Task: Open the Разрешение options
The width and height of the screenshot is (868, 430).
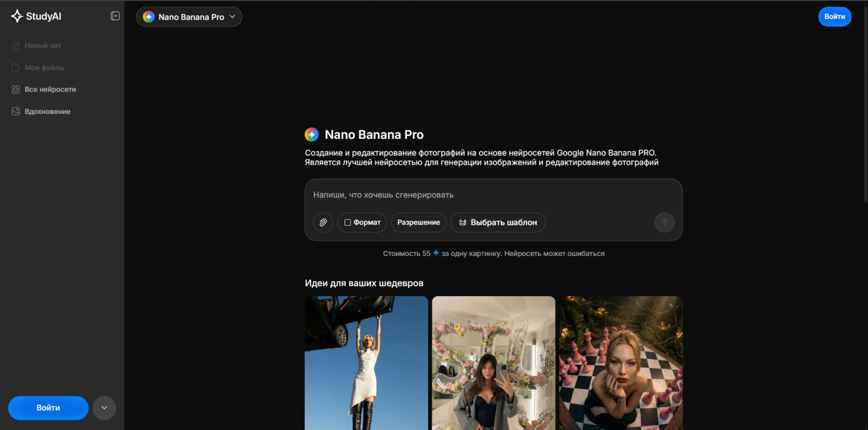Action: pos(418,222)
